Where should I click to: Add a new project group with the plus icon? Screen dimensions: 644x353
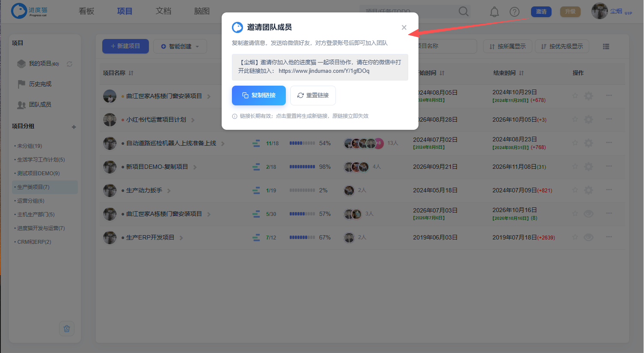point(74,127)
